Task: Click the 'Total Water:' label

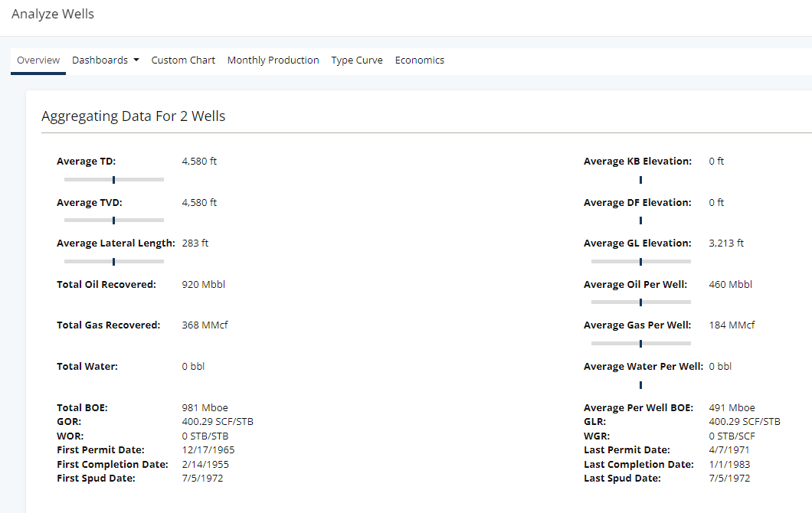Action: tap(87, 366)
